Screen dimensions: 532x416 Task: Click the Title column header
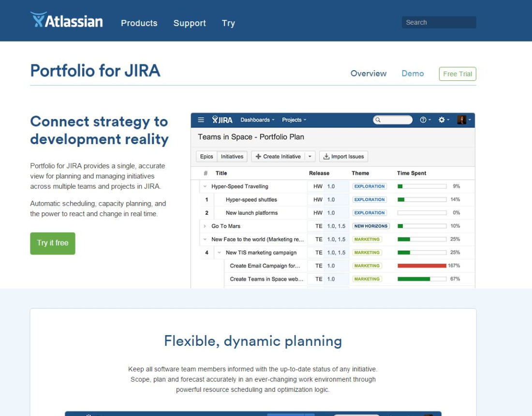[221, 173]
